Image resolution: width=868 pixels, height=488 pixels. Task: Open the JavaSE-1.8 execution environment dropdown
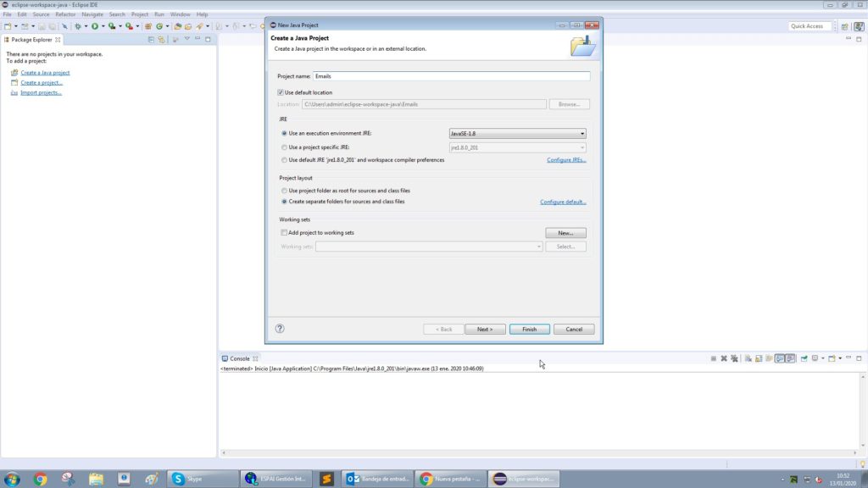coord(517,134)
